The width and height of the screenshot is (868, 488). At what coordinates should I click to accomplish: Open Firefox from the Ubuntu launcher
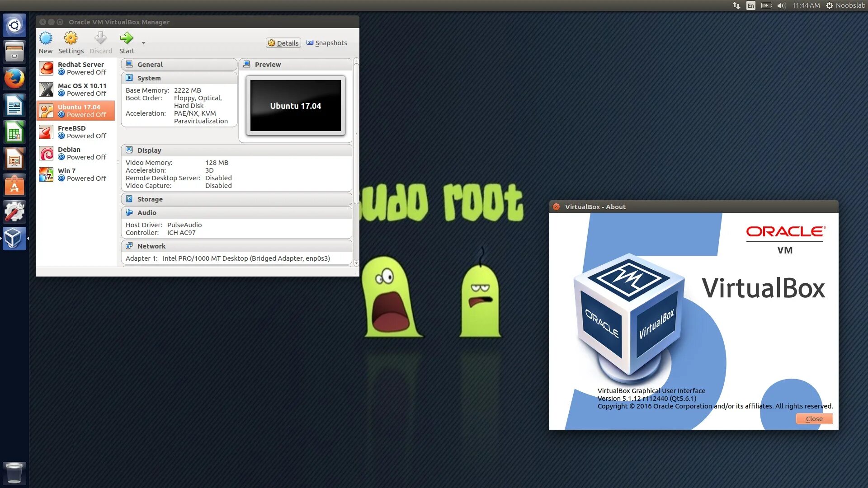point(14,79)
